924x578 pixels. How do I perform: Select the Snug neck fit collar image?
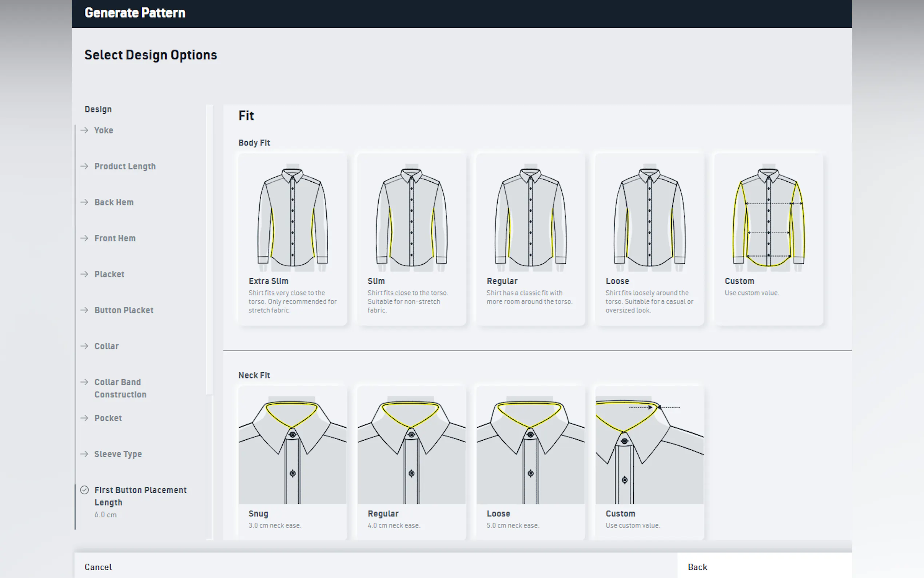[x=292, y=446]
